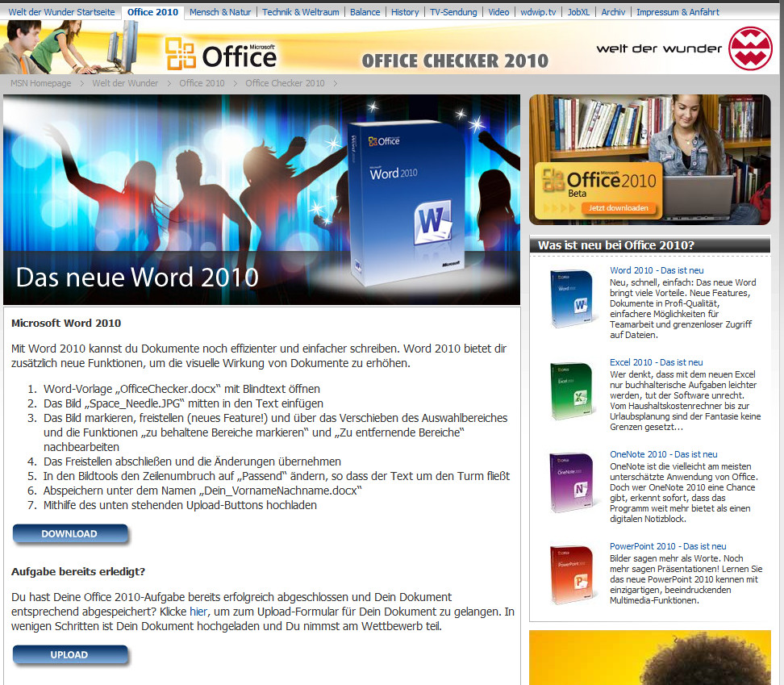Open the JobXL tab
This screenshot has height=685, width=784.
click(x=578, y=12)
